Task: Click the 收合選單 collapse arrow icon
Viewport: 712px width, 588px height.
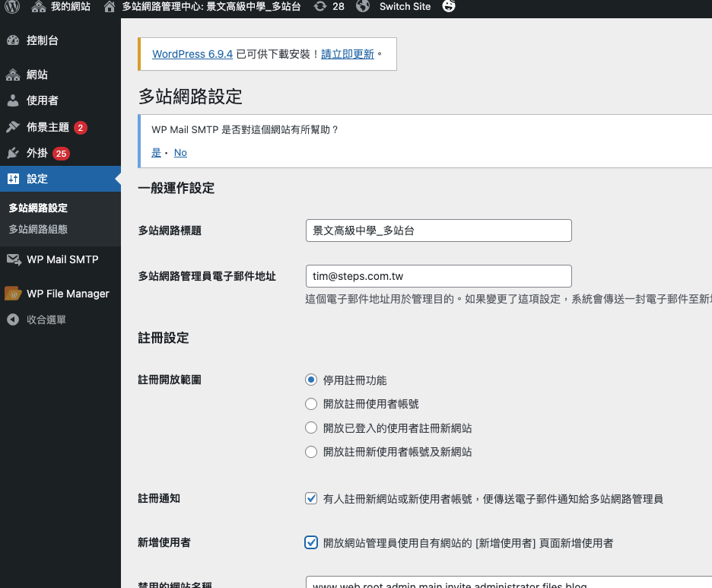Action: pos(13,319)
